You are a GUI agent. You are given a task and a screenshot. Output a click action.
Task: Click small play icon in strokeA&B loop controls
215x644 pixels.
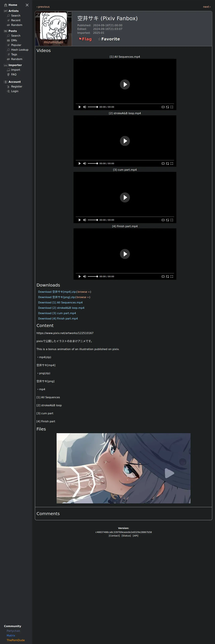(80, 164)
